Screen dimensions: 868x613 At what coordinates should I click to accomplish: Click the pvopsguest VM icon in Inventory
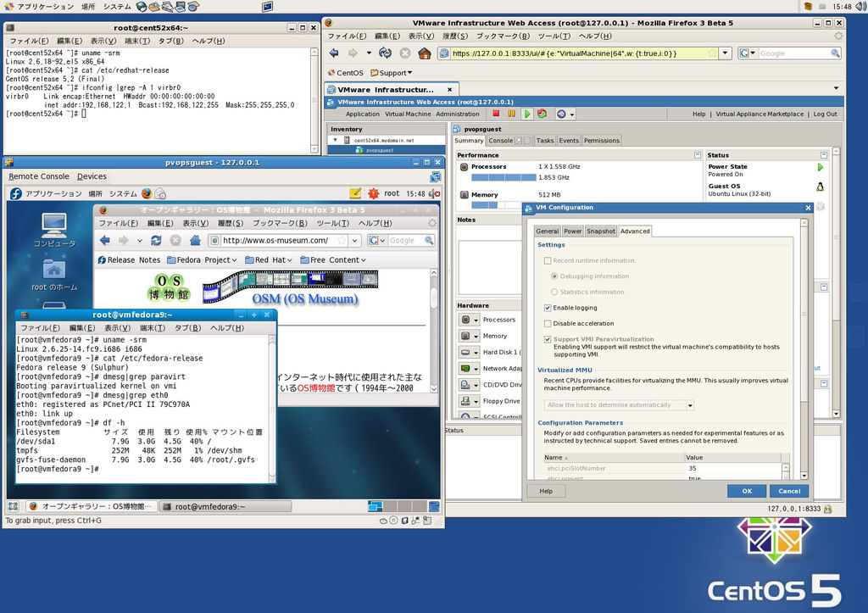pyautogui.click(x=359, y=150)
